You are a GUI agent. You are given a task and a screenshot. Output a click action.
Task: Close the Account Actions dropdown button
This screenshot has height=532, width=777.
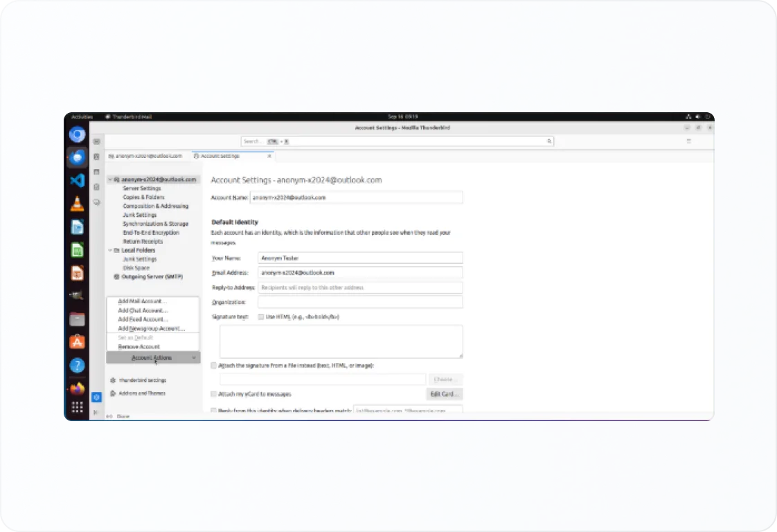pos(153,357)
